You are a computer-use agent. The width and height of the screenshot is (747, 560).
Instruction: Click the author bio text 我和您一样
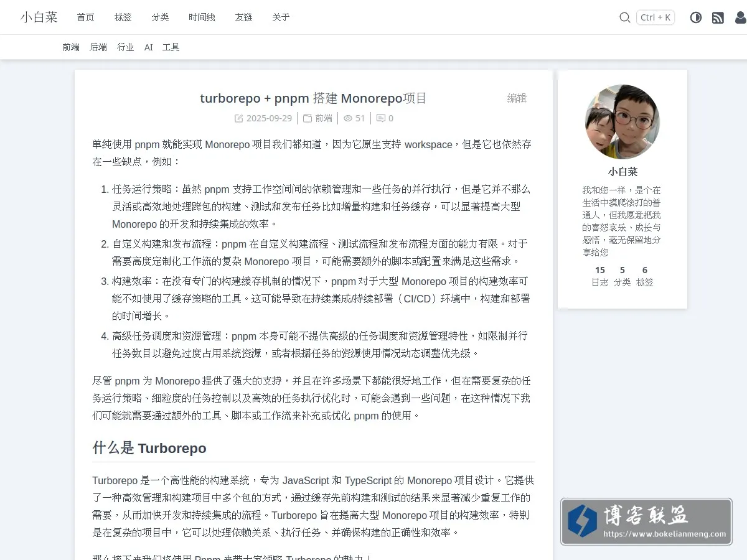622,221
